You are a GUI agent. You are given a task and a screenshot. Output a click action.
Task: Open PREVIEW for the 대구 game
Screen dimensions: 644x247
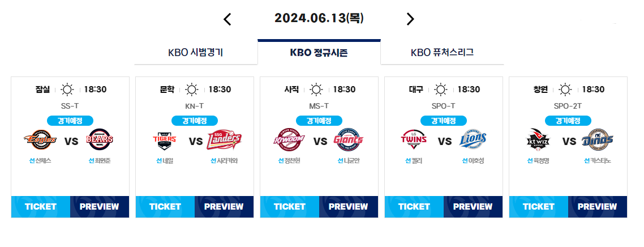[473, 207]
